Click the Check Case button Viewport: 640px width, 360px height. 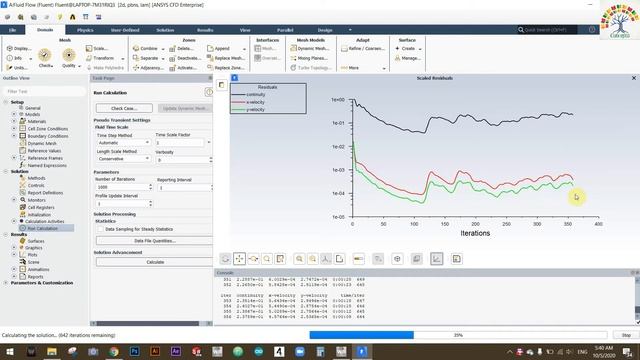coord(124,108)
